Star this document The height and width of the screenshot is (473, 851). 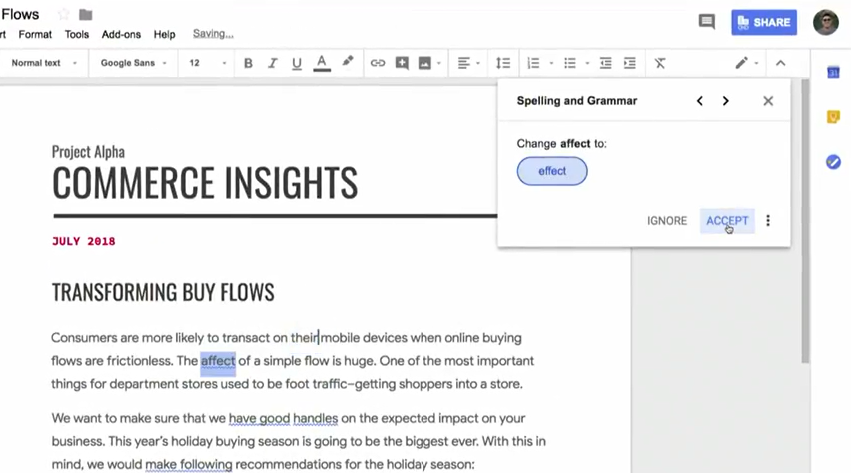pos(64,15)
